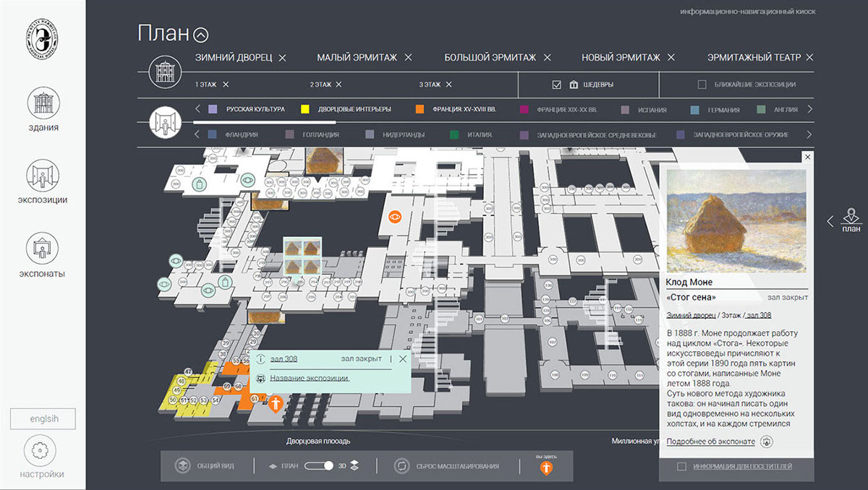Click the map pin план icon
The height and width of the screenshot is (490, 868).
[851, 215]
